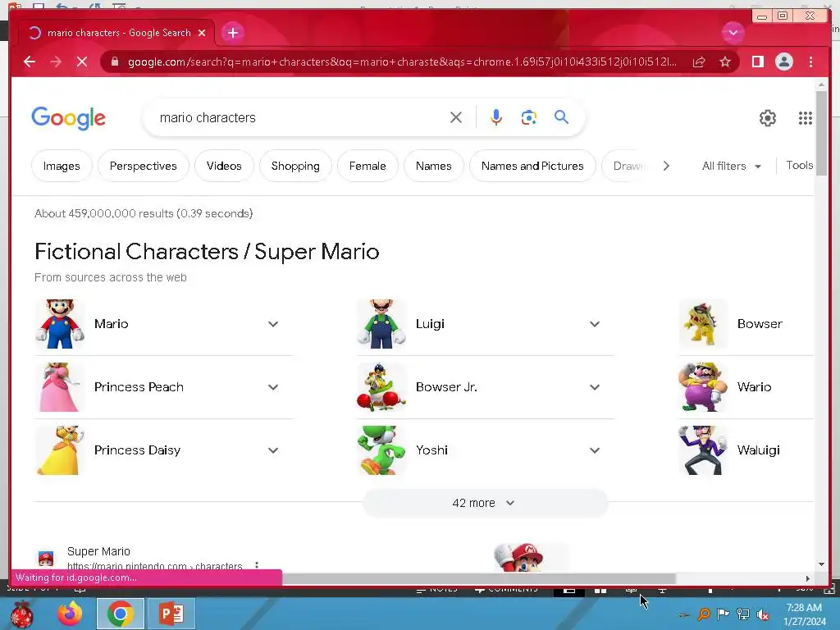Screen dimensions: 840x630
Task: Go back using the browser back arrow
Action: click(x=30, y=62)
